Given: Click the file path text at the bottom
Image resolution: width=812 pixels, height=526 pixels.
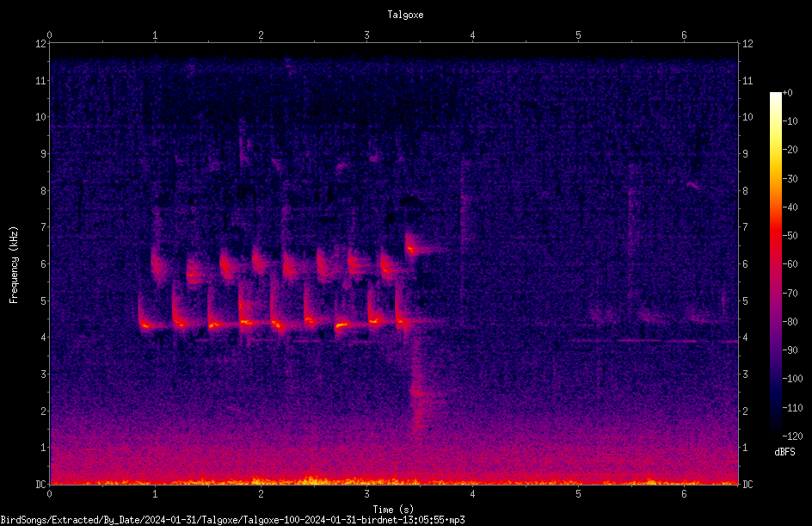Looking at the screenshot, I should 232,520.
